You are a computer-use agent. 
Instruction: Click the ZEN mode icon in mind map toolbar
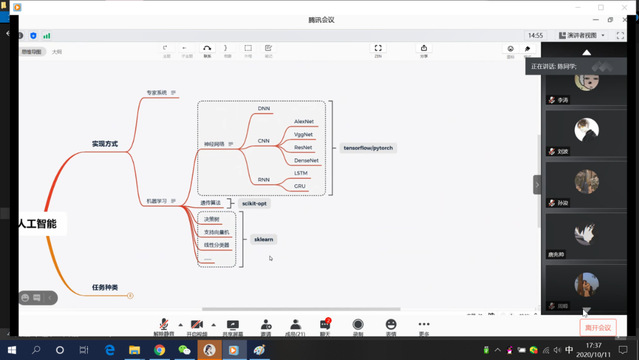[x=378, y=51]
